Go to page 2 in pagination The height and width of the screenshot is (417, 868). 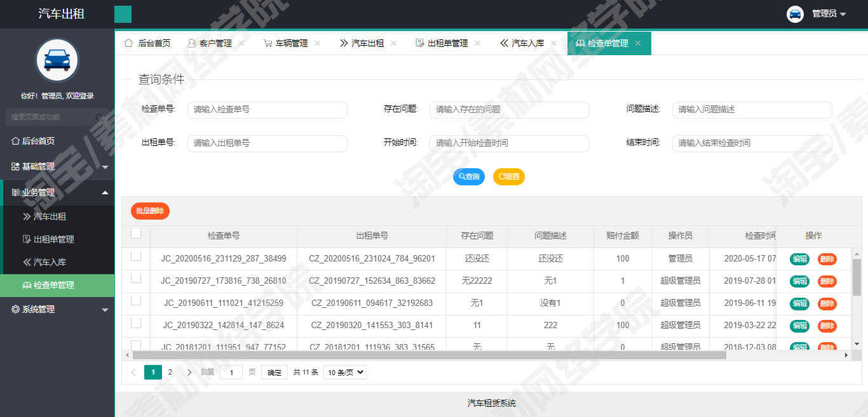coord(170,373)
